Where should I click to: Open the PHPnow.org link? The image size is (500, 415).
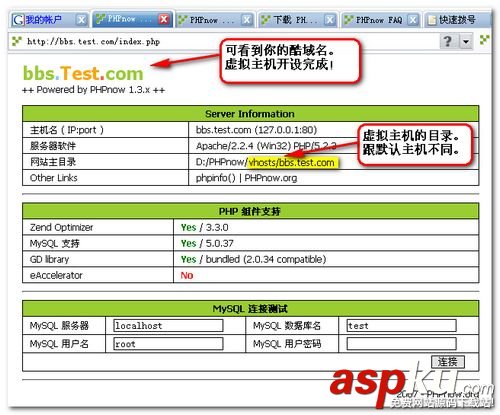point(271,178)
